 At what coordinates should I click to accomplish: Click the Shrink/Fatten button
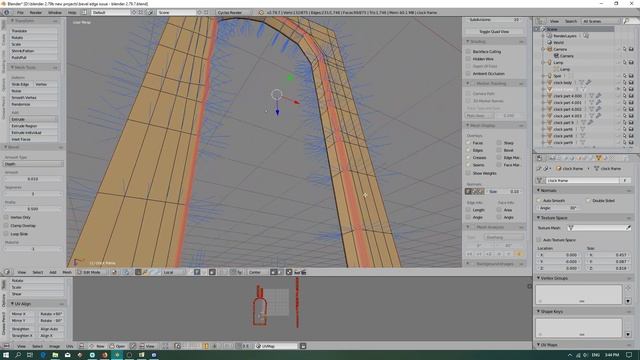pos(33,51)
